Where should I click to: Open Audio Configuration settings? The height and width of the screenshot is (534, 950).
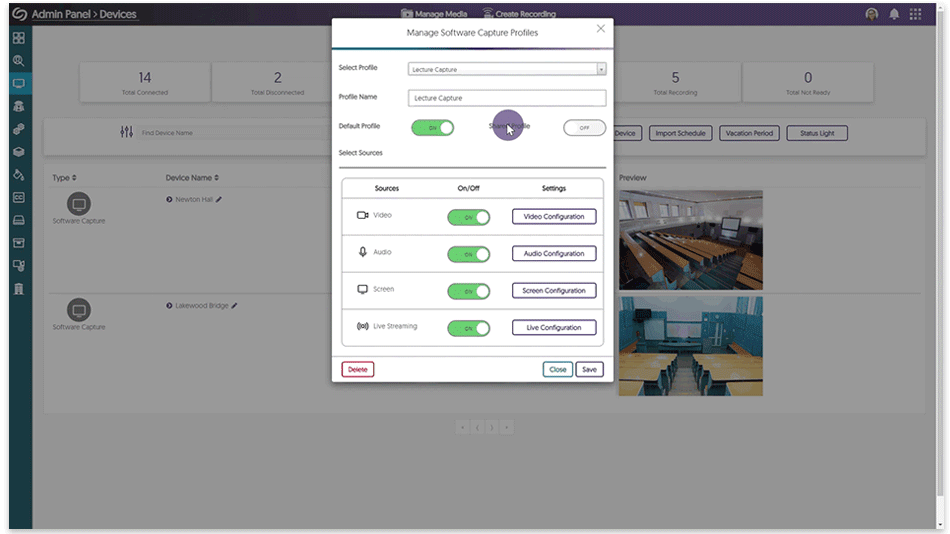554,253
